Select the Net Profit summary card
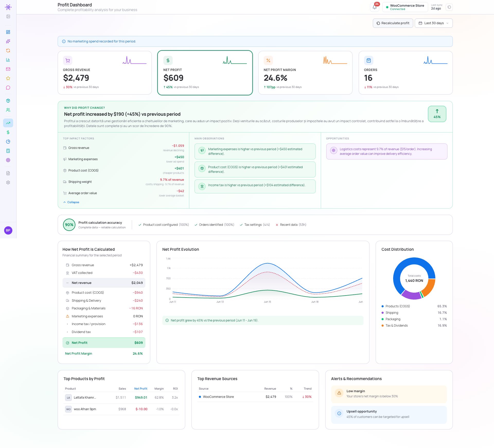The image size is (494, 448). pyautogui.click(x=205, y=73)
